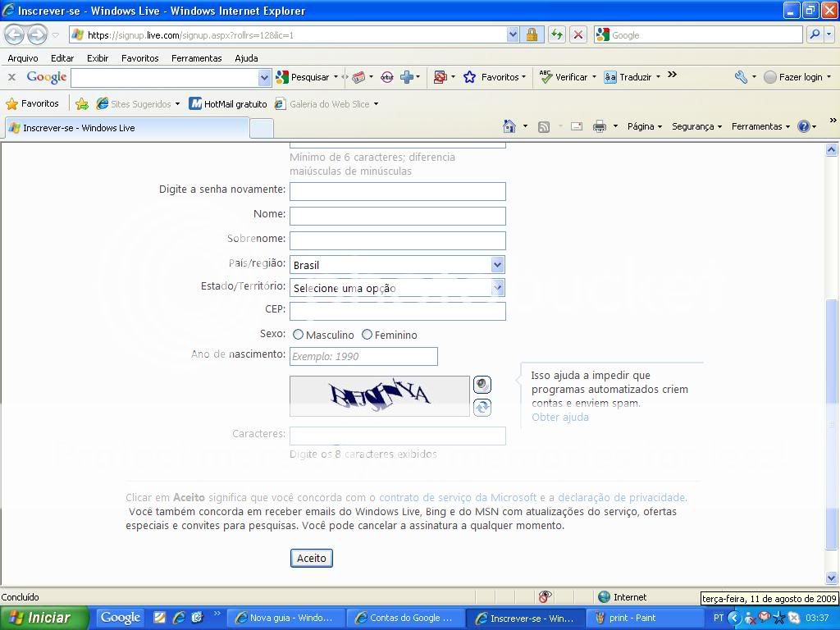This screenshot has height=630, width=840.
Task: Click the audio CAPTCHA speaker icon
Action: [482, 384]
